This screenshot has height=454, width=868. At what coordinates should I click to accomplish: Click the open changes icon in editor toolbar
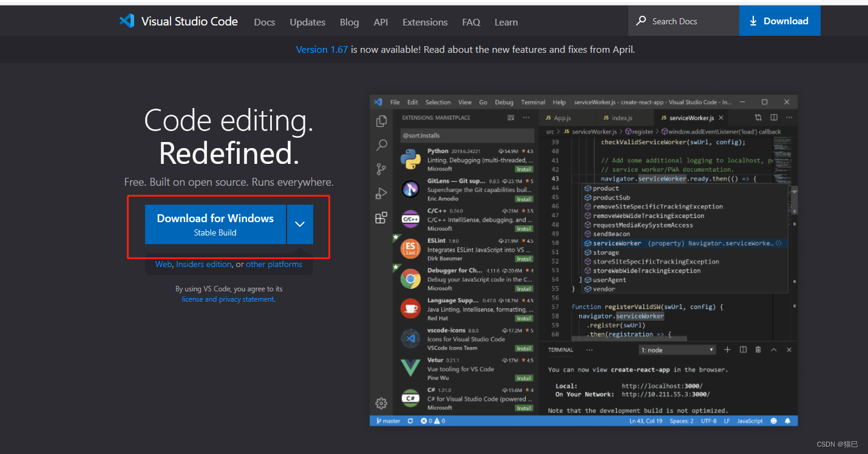tap(758, 118)
